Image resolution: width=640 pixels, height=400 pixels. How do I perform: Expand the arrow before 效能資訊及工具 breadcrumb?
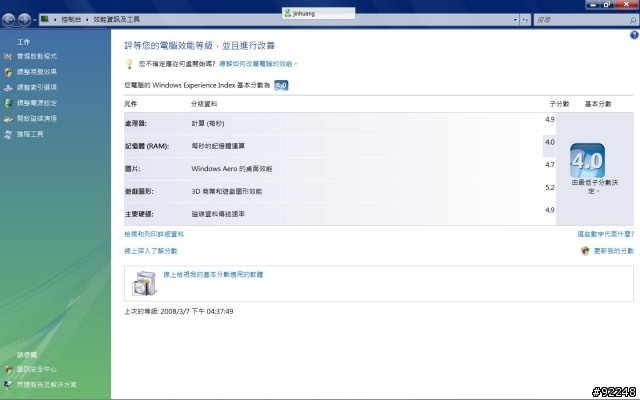(87, 19)
